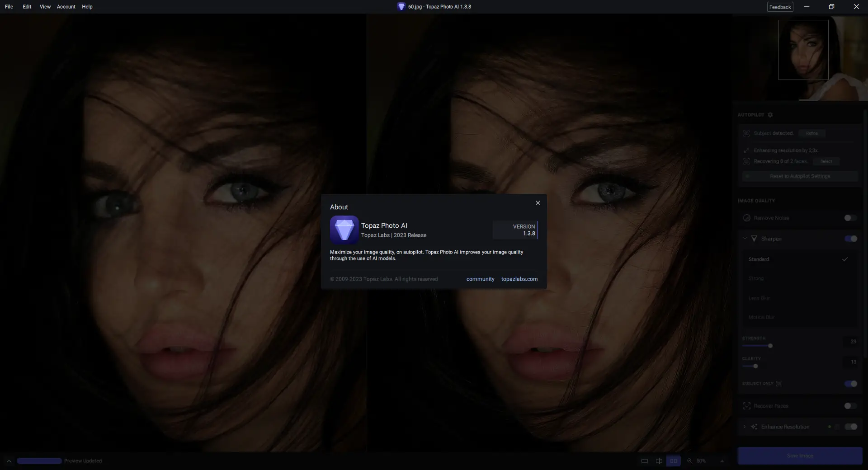Click the Recovering faces icon

point(746,161)
